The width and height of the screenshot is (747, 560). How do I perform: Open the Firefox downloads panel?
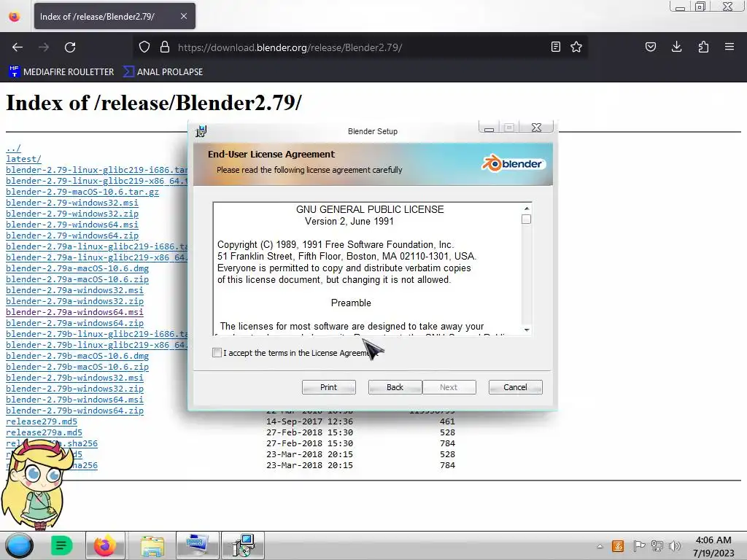pyautogui.click(x=676, y=47)
